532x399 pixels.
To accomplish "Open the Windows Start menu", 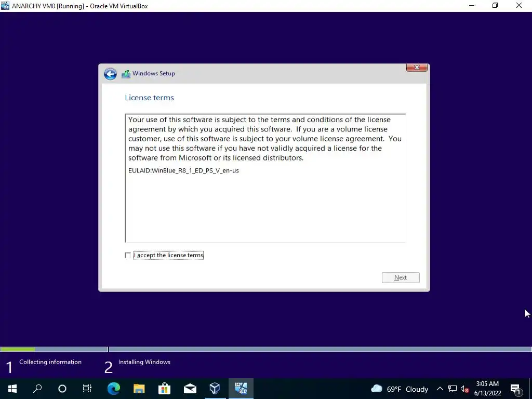I will (x=12, y=389).
